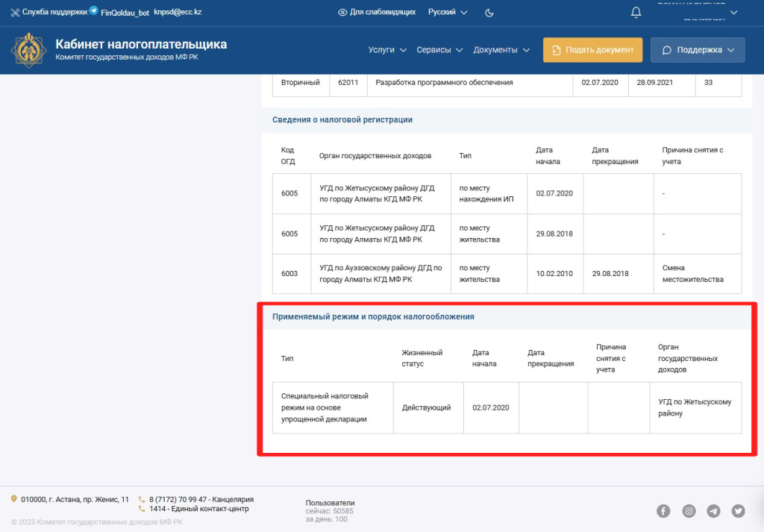Click the Kazakhstan emblem logo in header
Screen dimensions: 764x532
(x=29, y=50)
